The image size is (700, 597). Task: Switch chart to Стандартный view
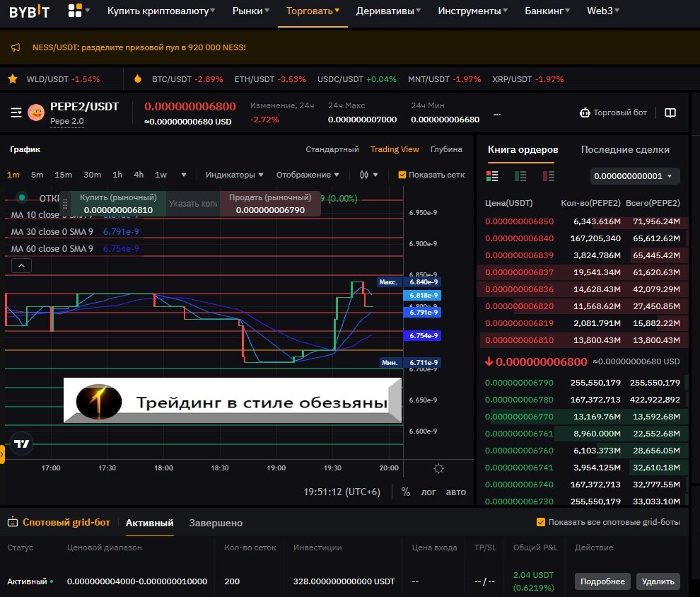[x=332, y=149]
